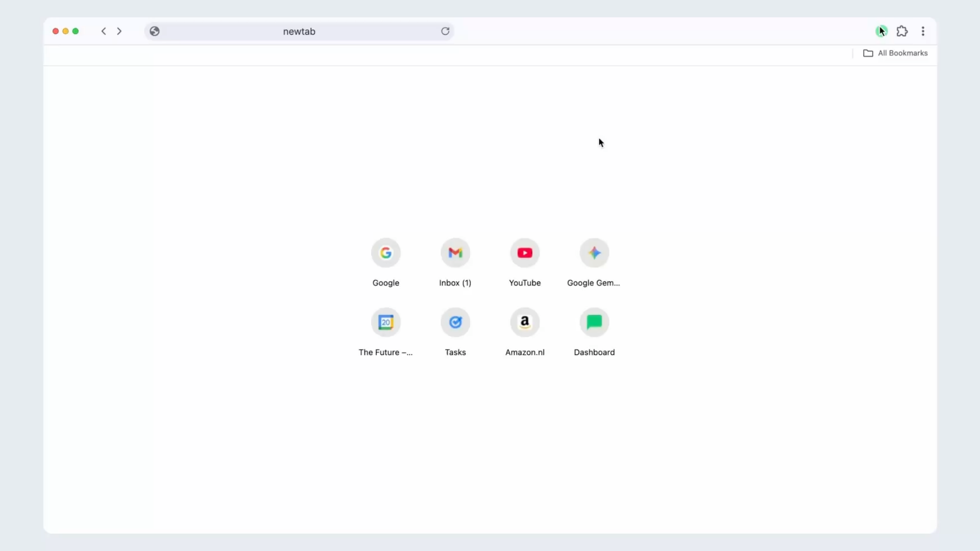Click the red close window button

pos(56,31)
